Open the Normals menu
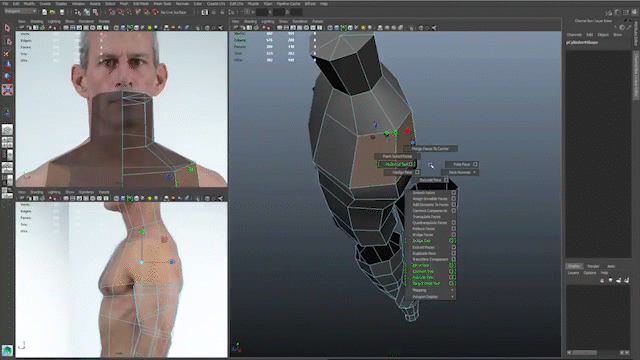 click(x=182, y=4)
